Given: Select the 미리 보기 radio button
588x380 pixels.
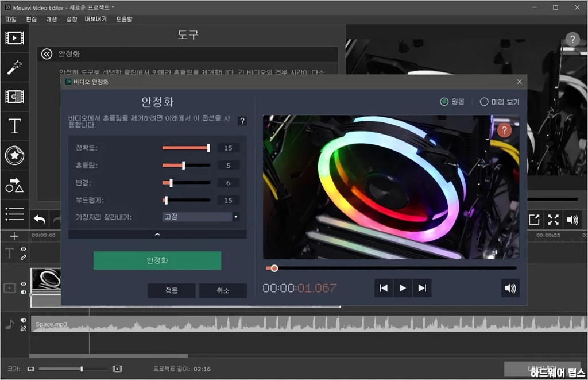Looking at the screenshot, I should tap(484, 102).
